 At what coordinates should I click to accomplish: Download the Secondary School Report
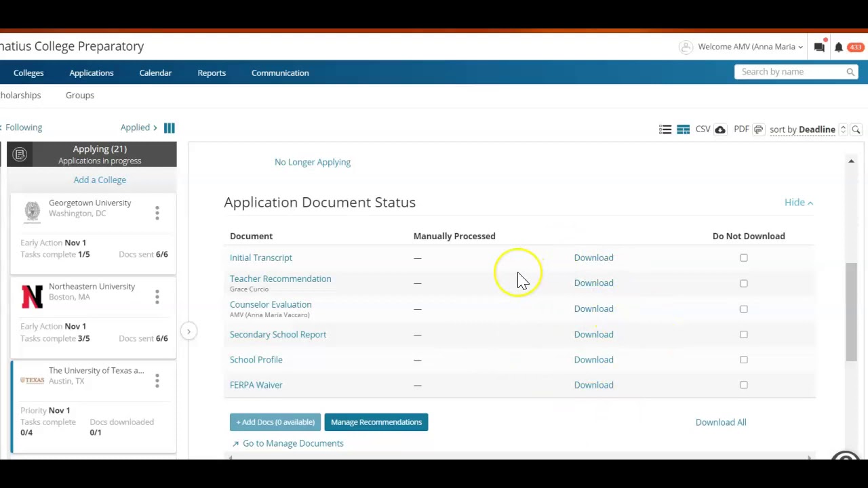click(593, 334)
